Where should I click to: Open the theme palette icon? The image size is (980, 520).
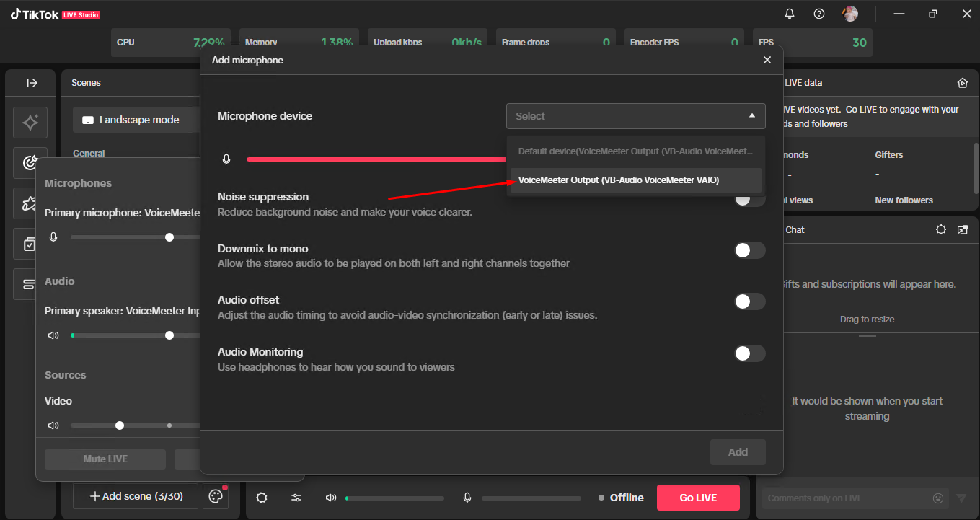click(216, 496)
